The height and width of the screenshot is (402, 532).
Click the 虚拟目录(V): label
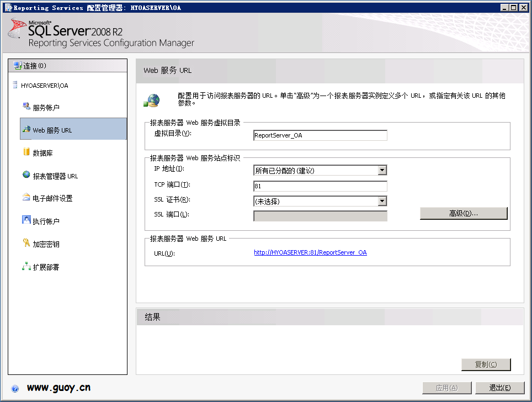(173, 134)
